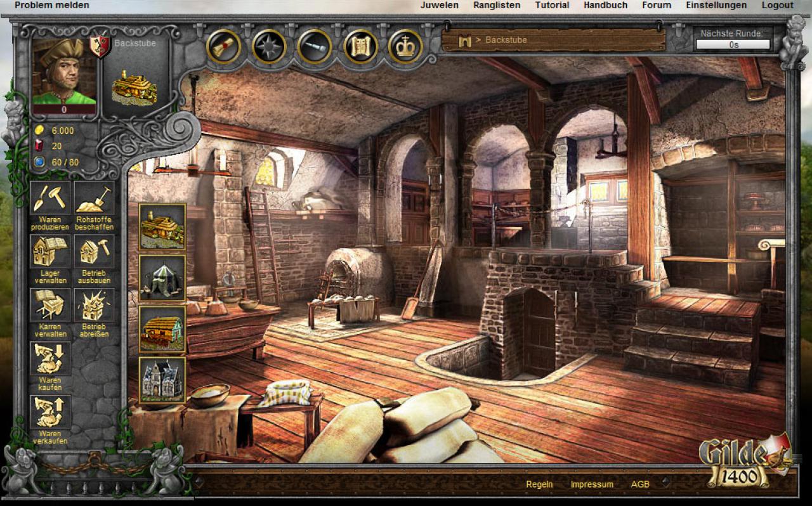Viewport: 812px width, 506px height.
Task: Select the Waren kaufen icon
Action: [51, 359]
